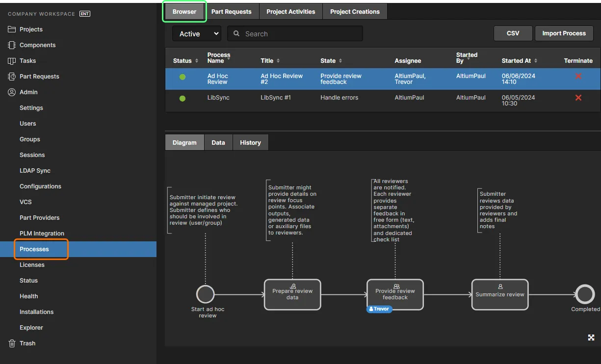Open the Projects folder icon in sidebar

(x=12, y=29)
